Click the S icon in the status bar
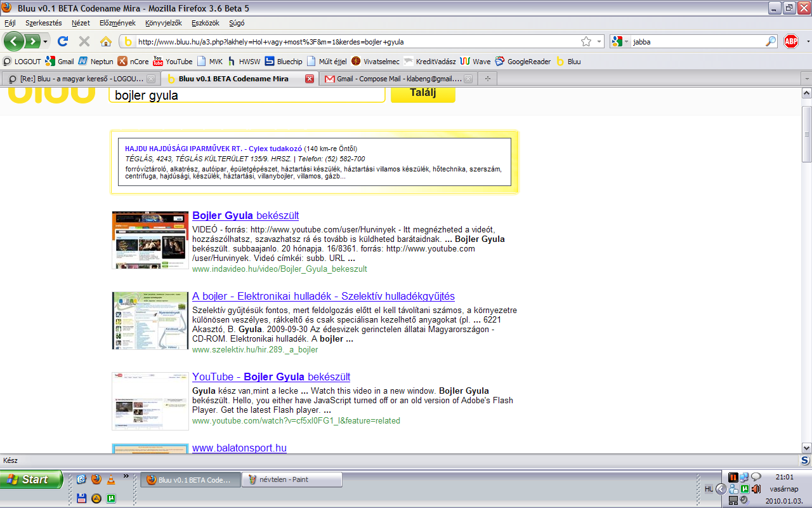Viewport: 812px width, 508px height. click(x=804, y=460)
